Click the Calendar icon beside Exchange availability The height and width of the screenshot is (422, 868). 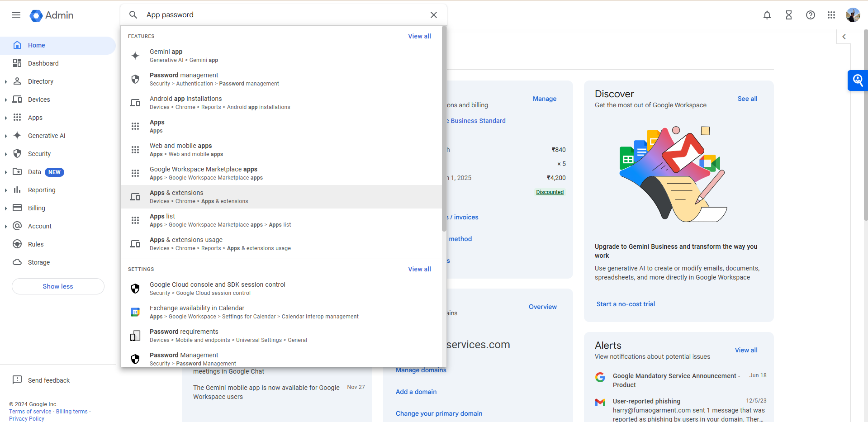point(135,312)
